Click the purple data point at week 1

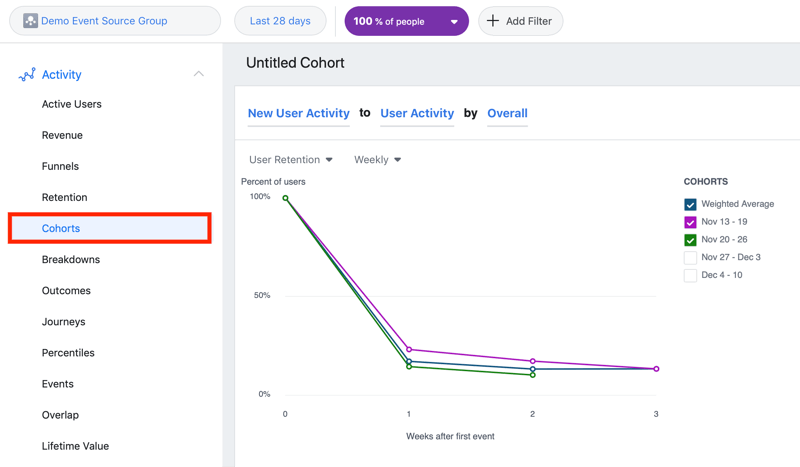(409, 350)
